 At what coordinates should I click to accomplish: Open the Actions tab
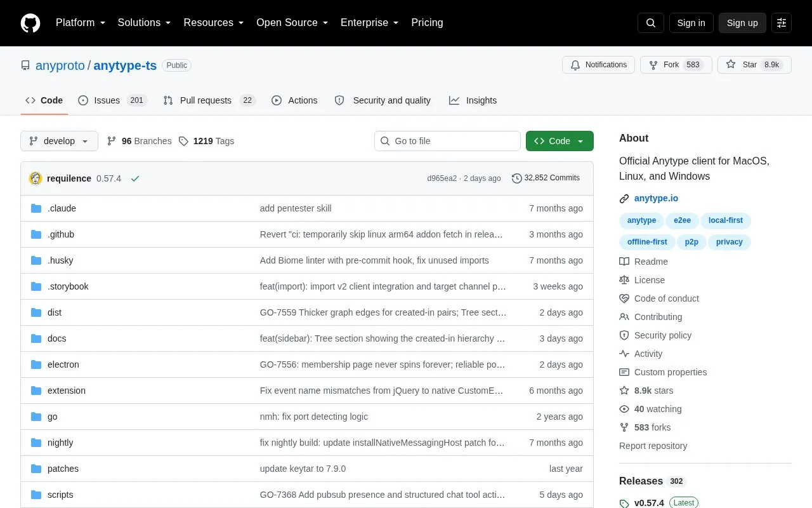pos(294,100)
